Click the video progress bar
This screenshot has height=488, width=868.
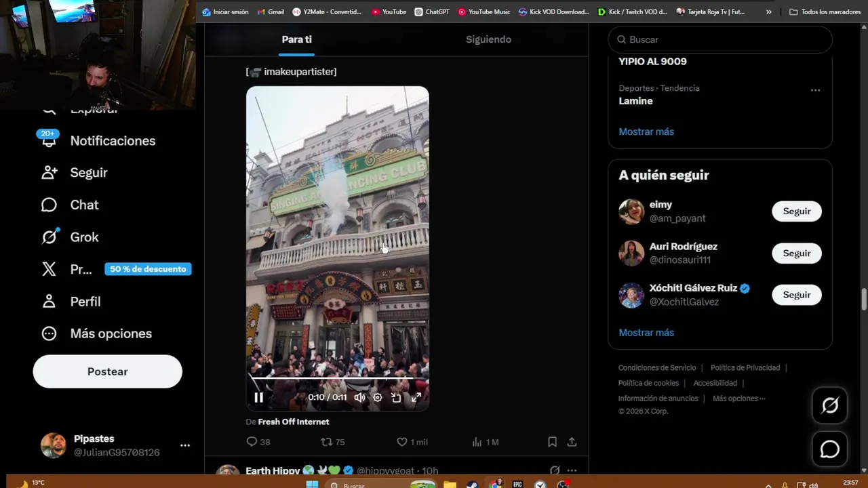tap(337, 378)
